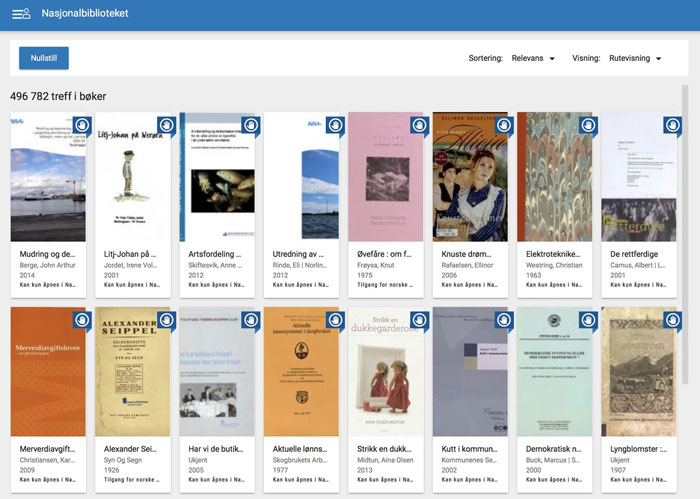The image size is (700, 499).
Task: Open the De rettferdige book cover
Action: pos(639,177)
